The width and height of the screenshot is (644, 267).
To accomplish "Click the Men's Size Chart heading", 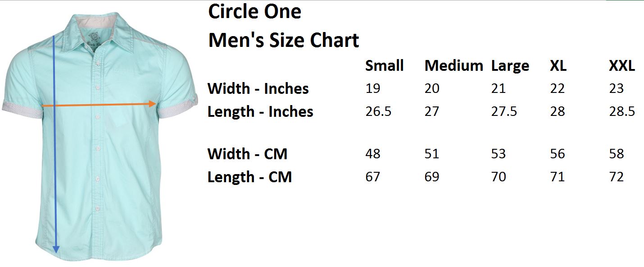I will coord(283,40).
